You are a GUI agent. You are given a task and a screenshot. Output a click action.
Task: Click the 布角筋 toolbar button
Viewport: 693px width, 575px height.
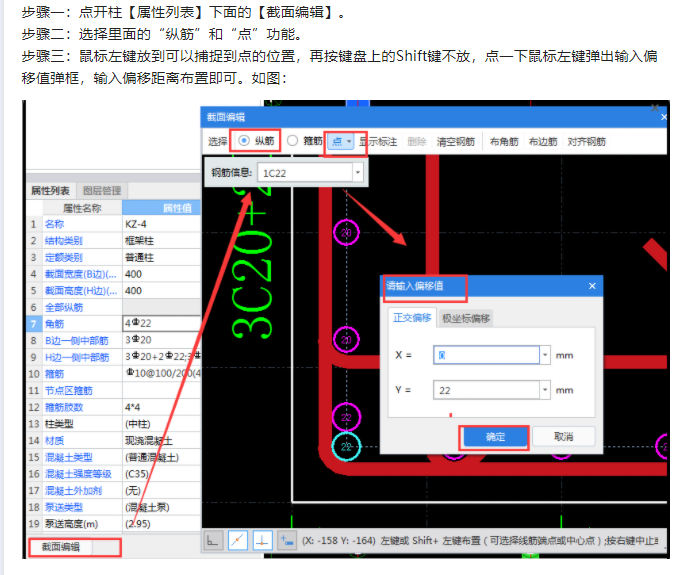coord(504,142)
